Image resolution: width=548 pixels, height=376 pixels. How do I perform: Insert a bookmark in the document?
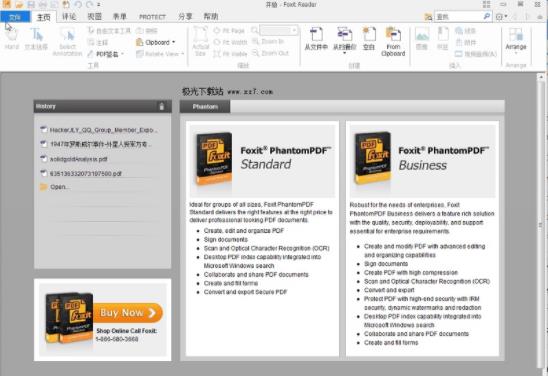(442, 39)
